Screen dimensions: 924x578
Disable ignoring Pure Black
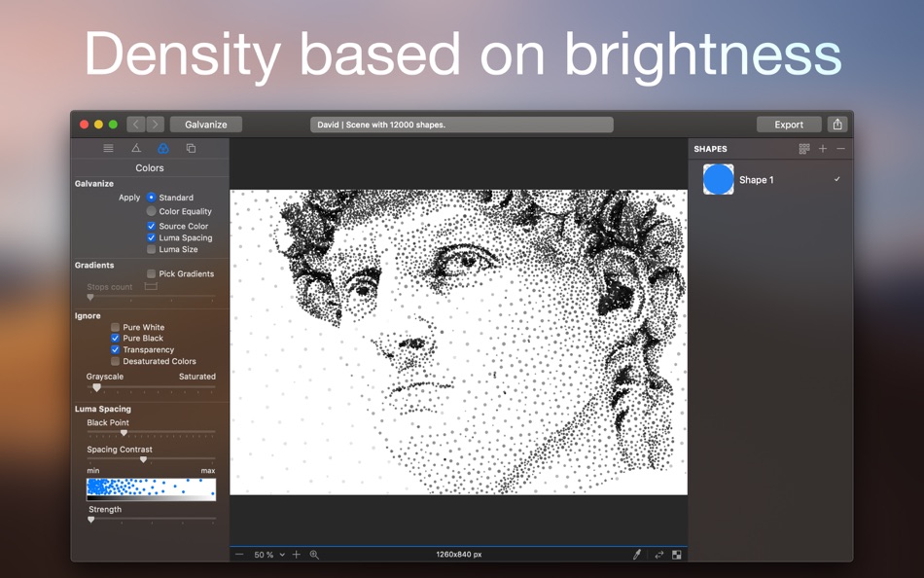click(x=116, y=338)
